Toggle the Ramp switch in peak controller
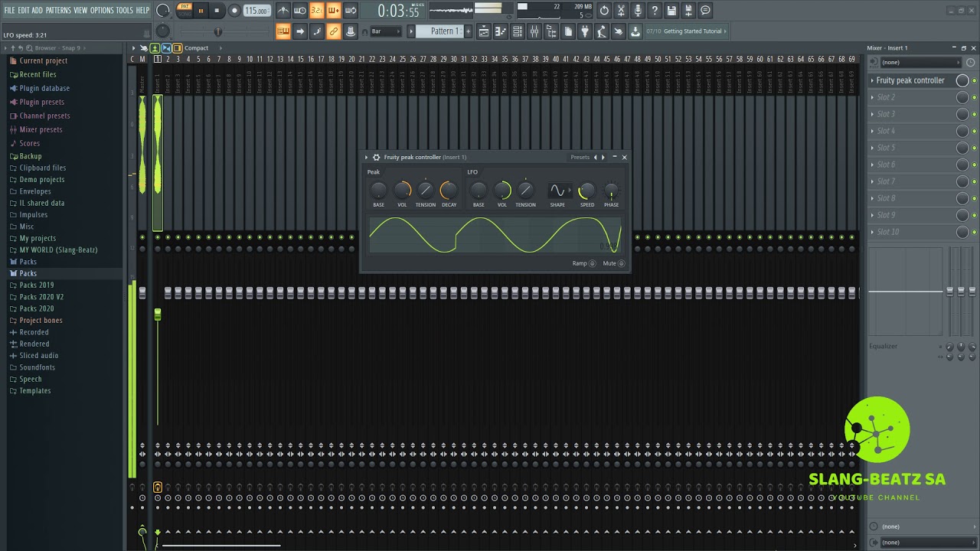The width and height of the screenshot is (980, 551). pyautogui.click(x=593, y=264)
